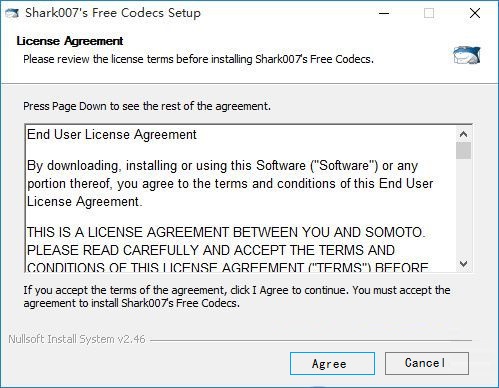Click the window title 'Shark007's Free Codecs Setup'
Viewport: 499px width, 388px height.
pos(113,13)
